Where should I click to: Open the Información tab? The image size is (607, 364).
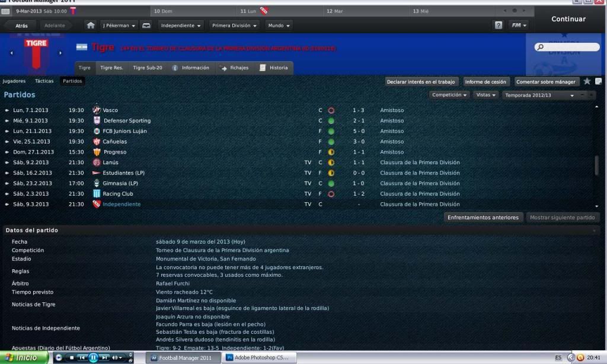click(x=191, y=68)
